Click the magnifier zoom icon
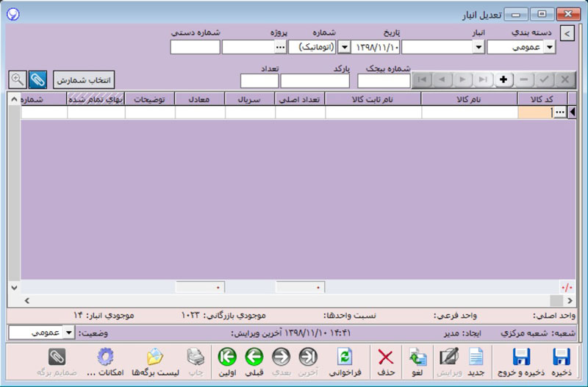588x387 pixels. coord(17,79)
